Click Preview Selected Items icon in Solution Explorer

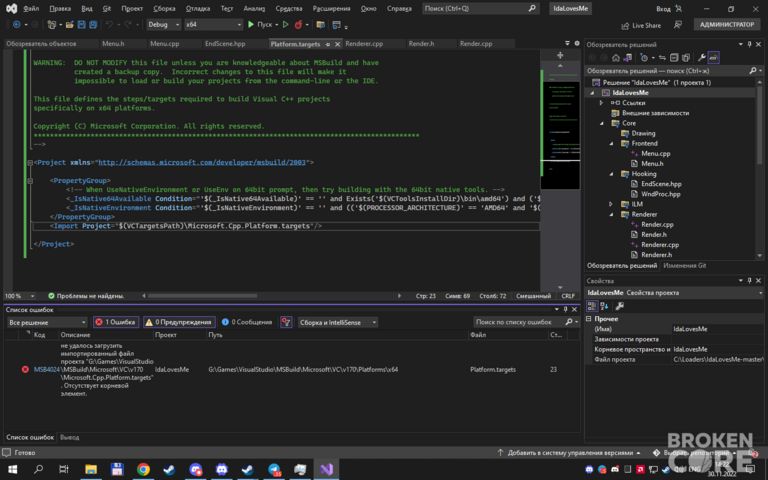tap(714, 58)
